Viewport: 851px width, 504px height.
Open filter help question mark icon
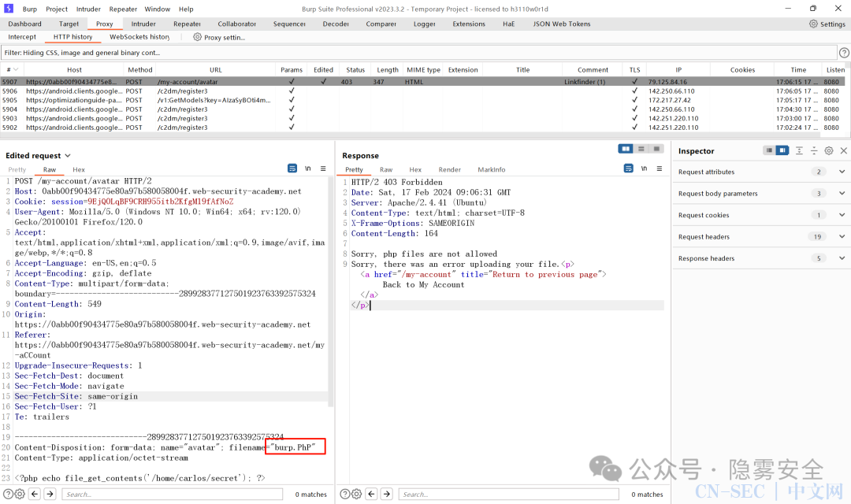pyautogui.click(x=844, y=53)
